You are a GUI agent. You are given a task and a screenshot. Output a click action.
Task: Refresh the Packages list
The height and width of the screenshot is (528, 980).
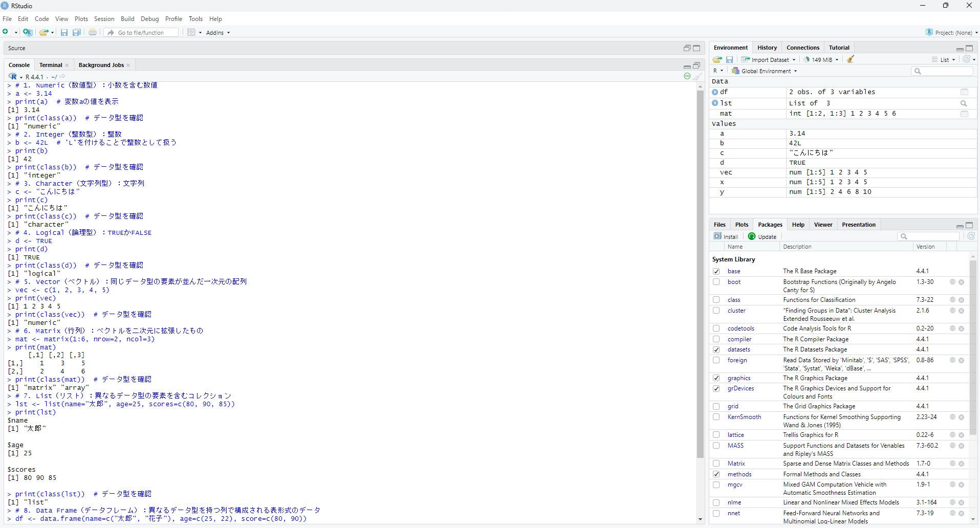tap(971, 236)
